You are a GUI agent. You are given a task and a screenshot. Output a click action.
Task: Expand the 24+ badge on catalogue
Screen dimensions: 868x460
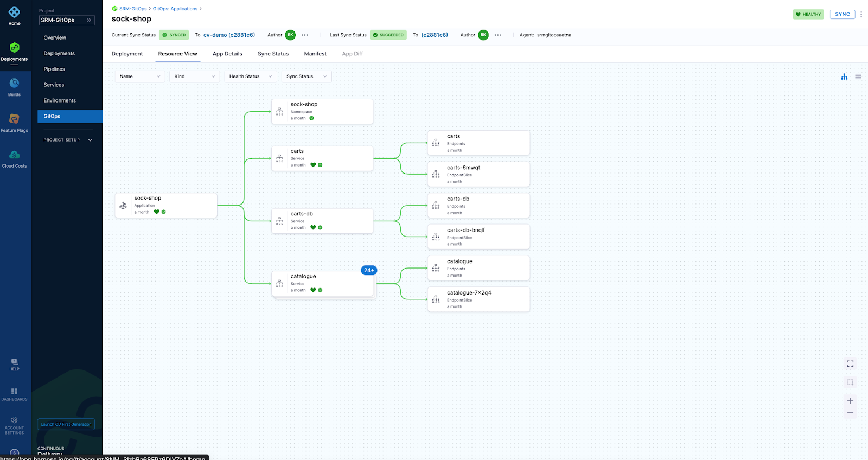pos(369,270)
